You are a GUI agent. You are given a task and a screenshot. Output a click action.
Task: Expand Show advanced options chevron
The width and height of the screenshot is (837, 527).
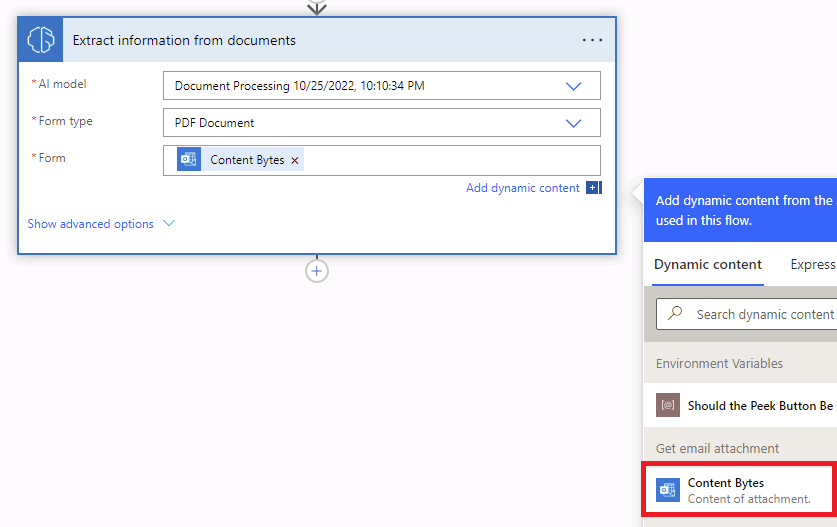click(x=168, y=224)
